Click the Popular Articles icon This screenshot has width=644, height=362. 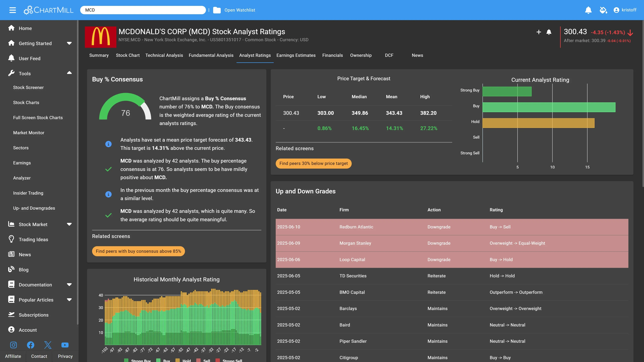(11, 299)
